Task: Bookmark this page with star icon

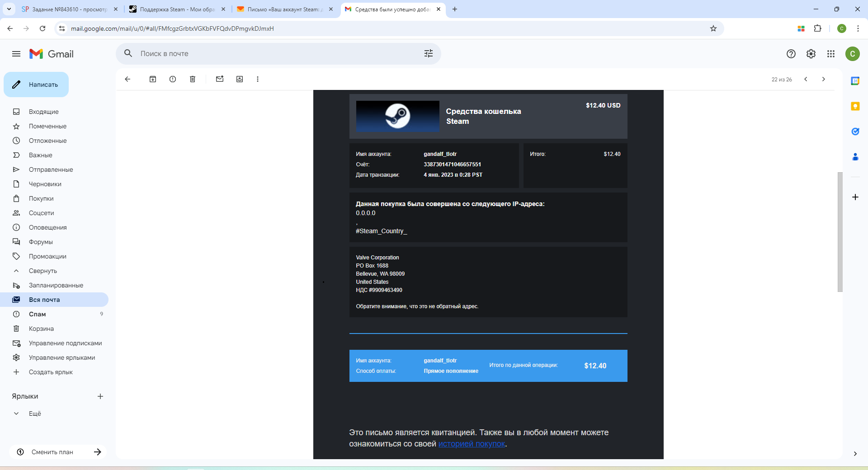Action: tap(713, 28)
